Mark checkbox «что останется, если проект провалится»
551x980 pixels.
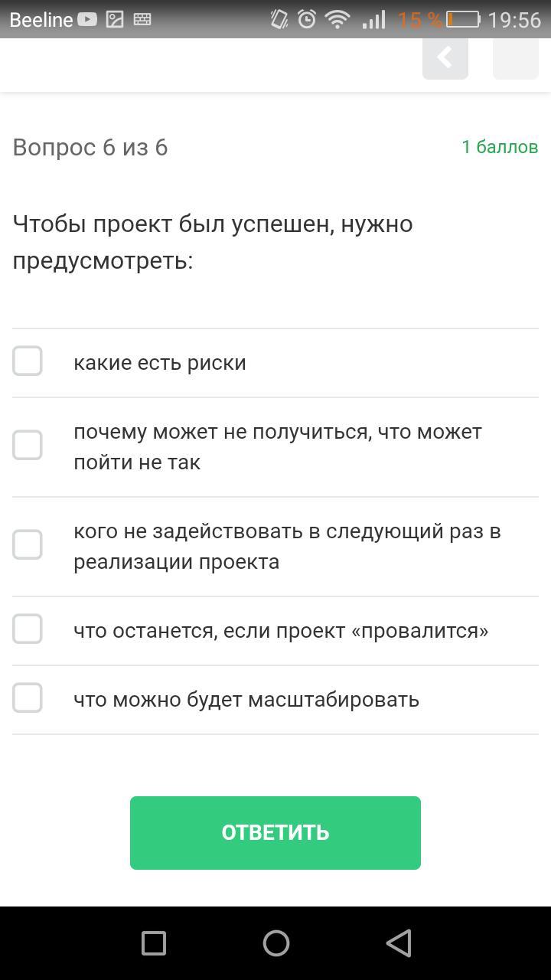[x=28, y=629]
